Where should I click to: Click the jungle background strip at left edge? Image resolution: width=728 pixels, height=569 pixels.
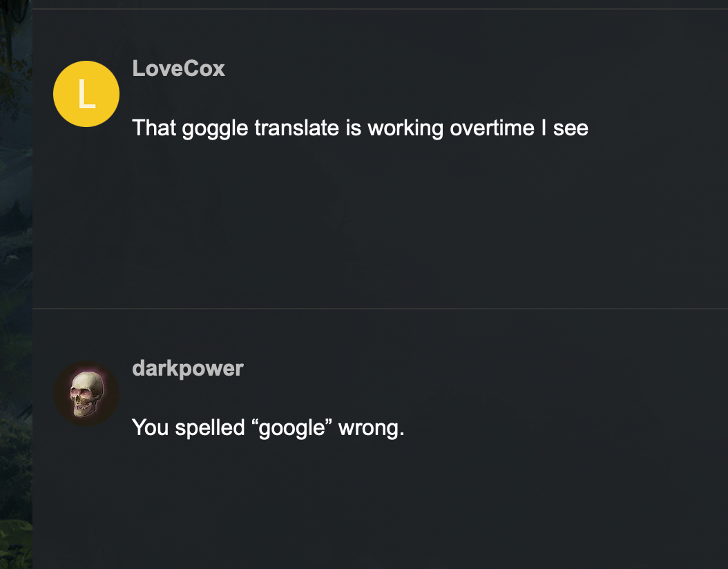15,276
